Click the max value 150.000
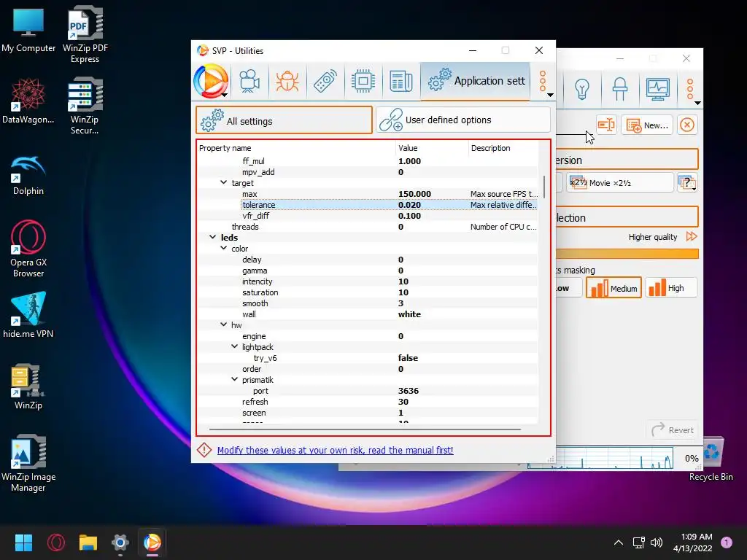The height and width of the screenshot is (560, 747). point(414,194)
